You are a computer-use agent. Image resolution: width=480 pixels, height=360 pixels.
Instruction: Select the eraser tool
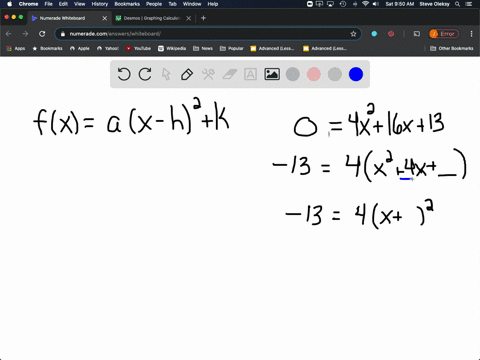click(x=230, y=74)
